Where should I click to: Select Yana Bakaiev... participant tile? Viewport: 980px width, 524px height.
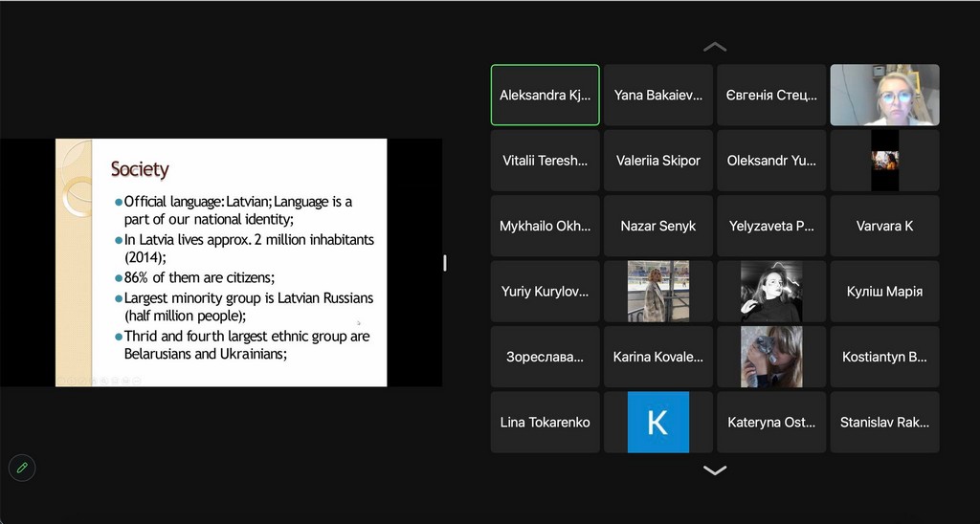point(658,96)
